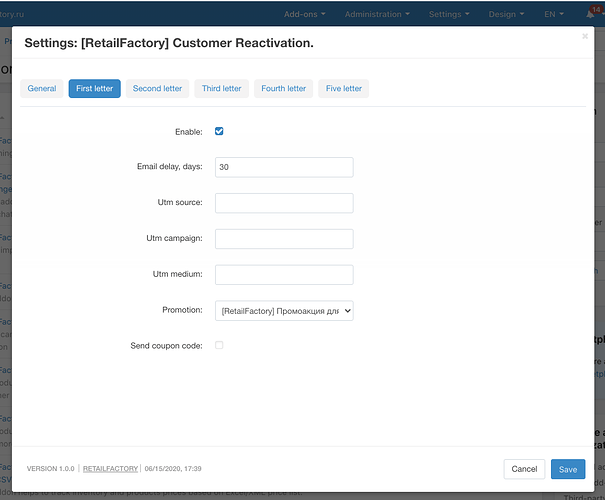The height and width of the screenshot is (500, 605).
Task: Switch to the Fourth letter tab
Action: tap(284, 88)
